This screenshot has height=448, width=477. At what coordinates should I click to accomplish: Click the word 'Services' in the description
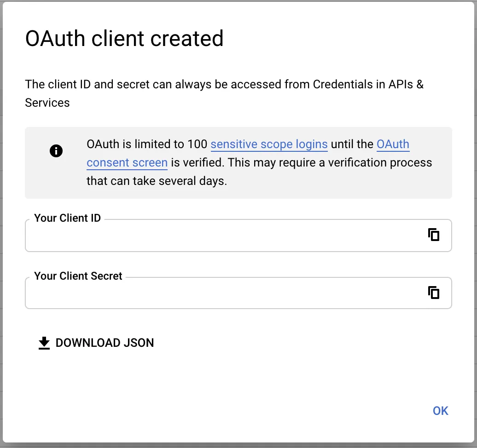(x=47, y=103)
